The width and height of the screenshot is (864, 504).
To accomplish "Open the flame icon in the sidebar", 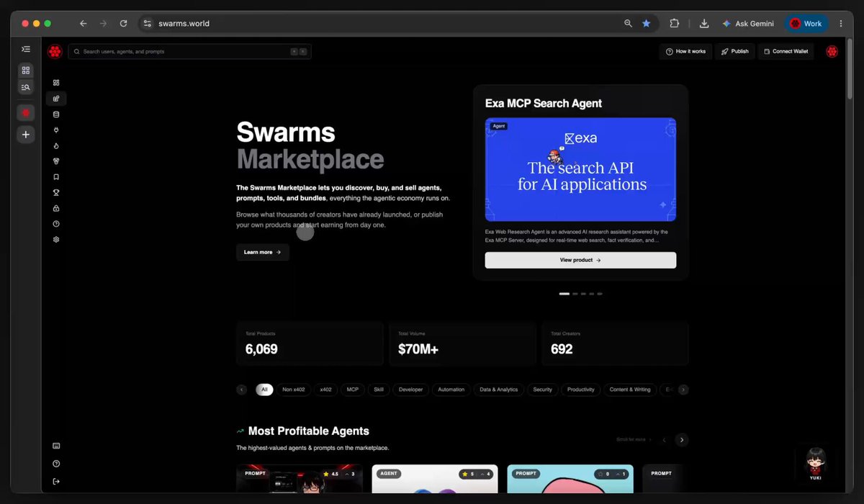I will pos(56,146).
